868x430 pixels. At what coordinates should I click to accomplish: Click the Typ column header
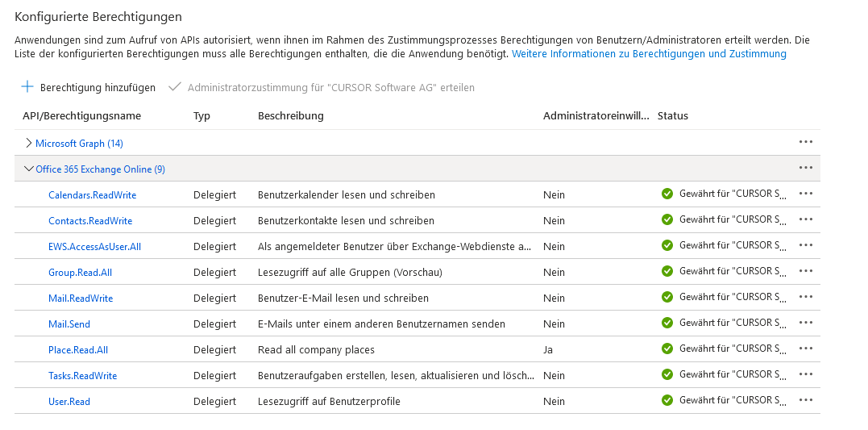click(201, 115)
